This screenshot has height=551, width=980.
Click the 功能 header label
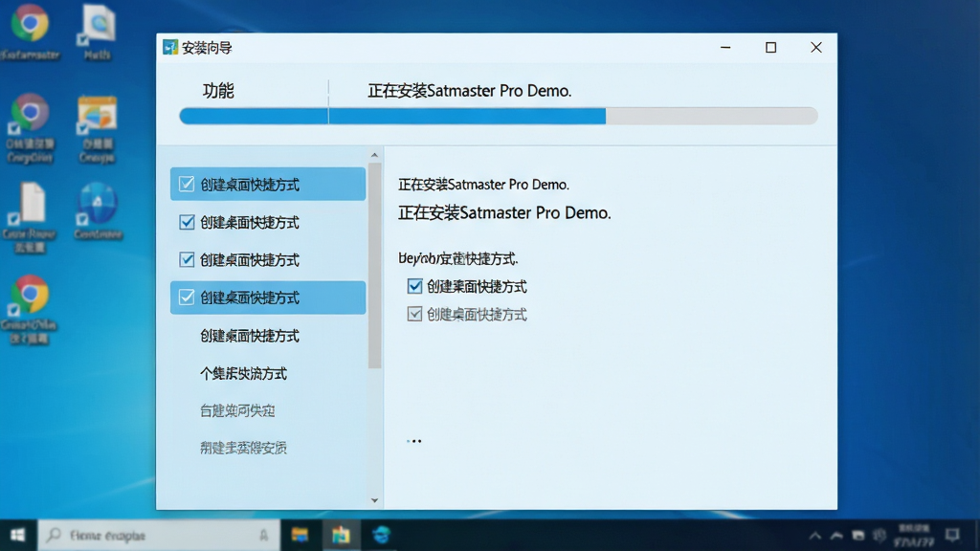click(x=218, y=91)
